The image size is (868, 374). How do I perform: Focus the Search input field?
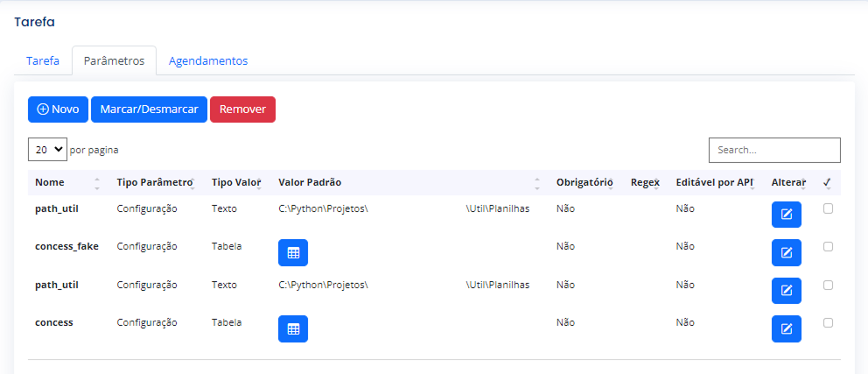pos(774,150)
